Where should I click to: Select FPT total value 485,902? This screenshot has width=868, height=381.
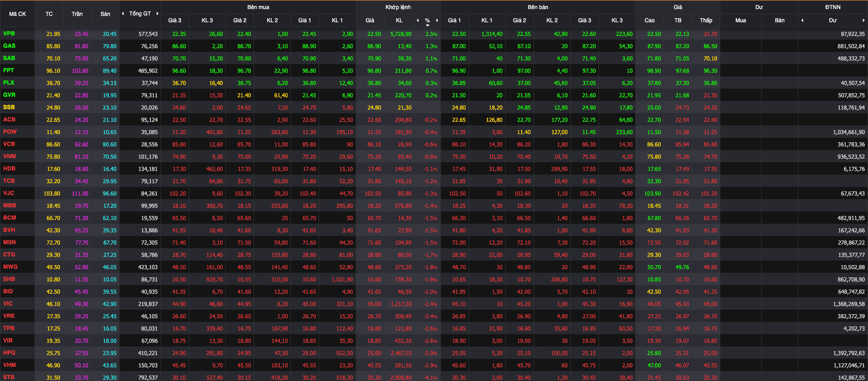[148, 71]
